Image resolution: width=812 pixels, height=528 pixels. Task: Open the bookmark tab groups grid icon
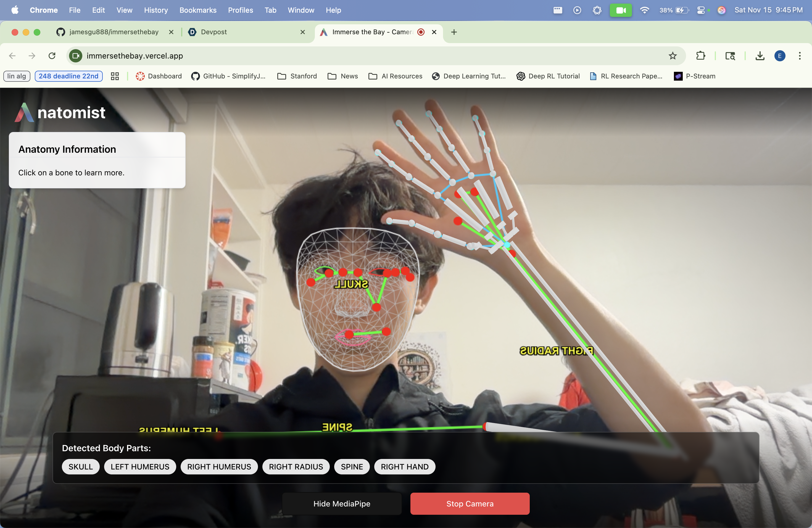click(115, 76)
